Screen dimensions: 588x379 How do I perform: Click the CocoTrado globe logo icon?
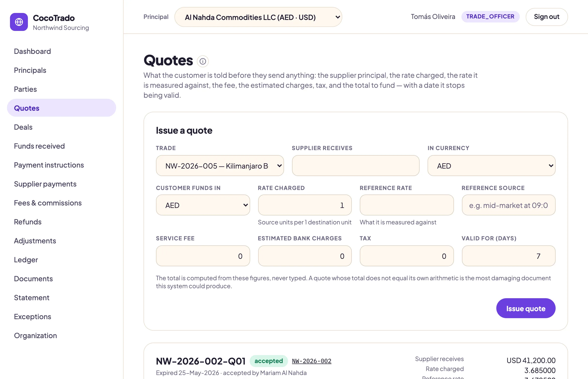19,22
